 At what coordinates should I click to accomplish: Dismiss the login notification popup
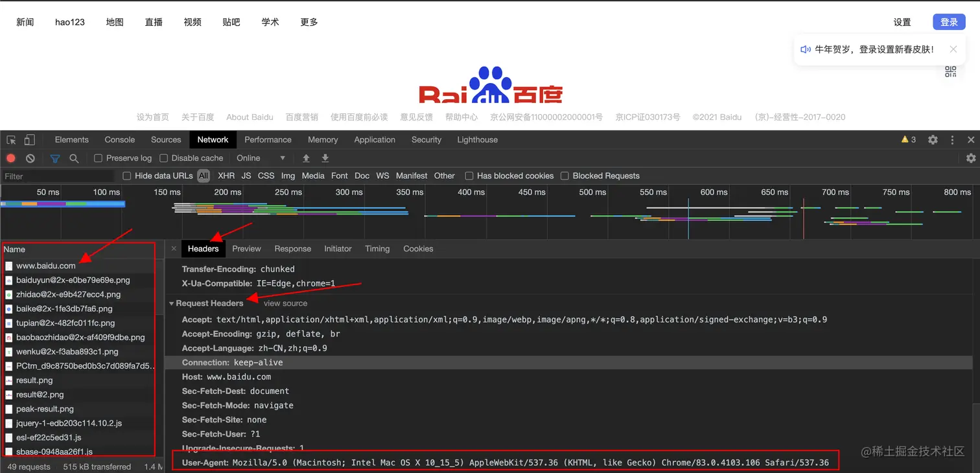[x=953, y=49]
